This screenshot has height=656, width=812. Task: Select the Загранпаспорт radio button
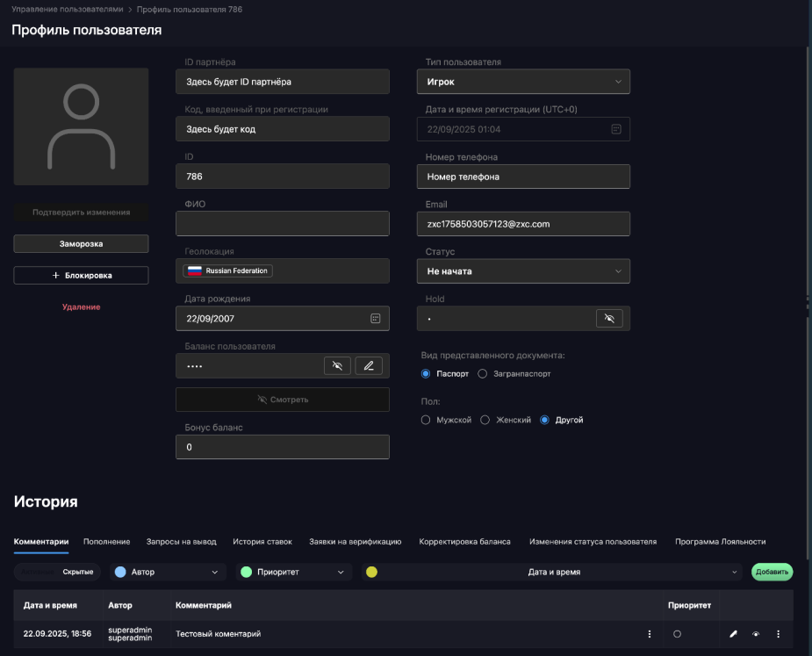click(x=483, y=373)
